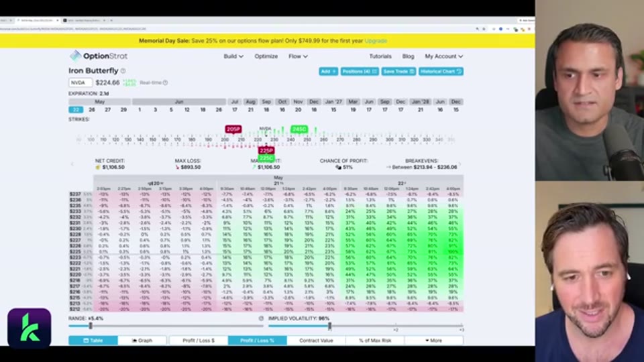The height and width of the screenshot is (362, 644).
Task: Click the Max Loss down-arrow icon
Action: coord(177,168)
